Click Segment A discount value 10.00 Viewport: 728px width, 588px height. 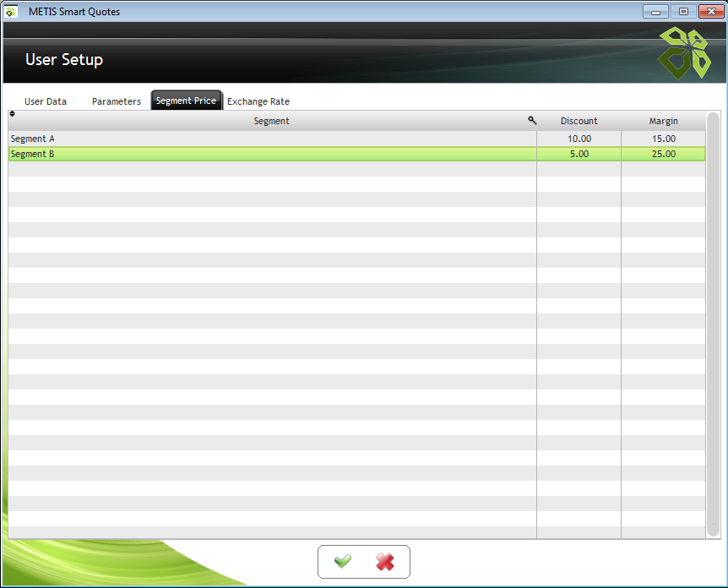pyautogui.click(x=579, y=139)
